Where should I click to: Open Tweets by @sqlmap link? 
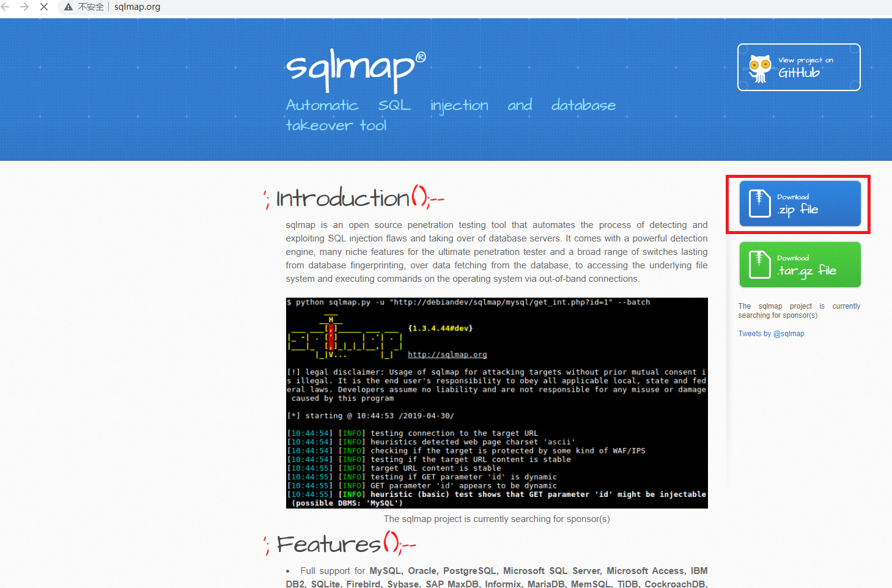pyautogui.click(x=771, y=334)
